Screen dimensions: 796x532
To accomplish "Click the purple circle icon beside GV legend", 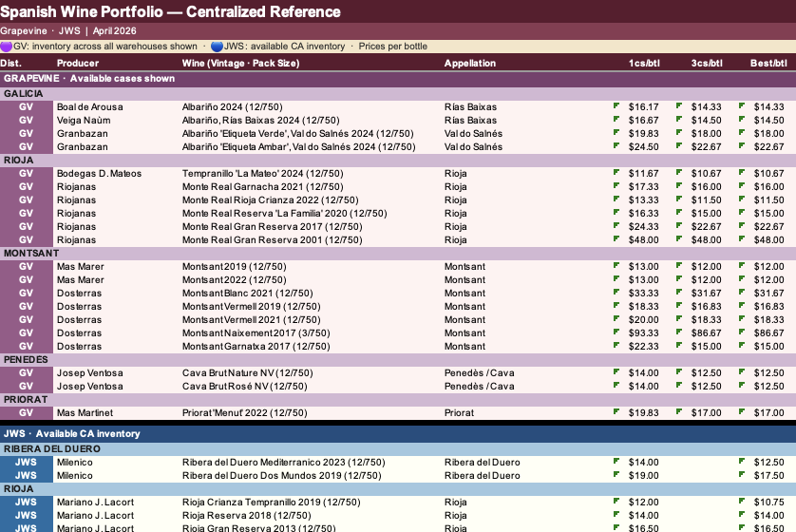I will (x=6, y=47).
